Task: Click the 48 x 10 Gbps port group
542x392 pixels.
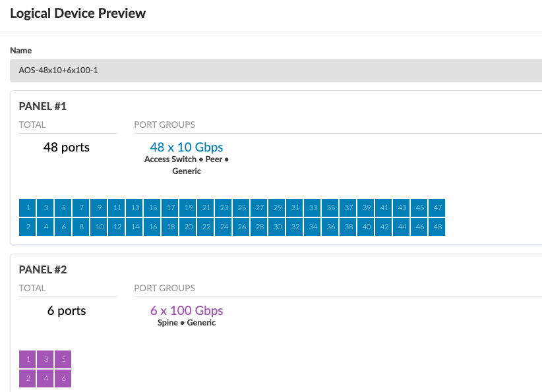Action: 187,147
